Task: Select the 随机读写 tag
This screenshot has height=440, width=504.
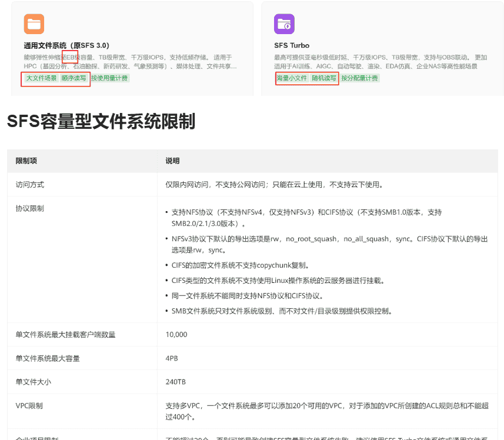Action: pyautogui.click(x=324, y=78)
